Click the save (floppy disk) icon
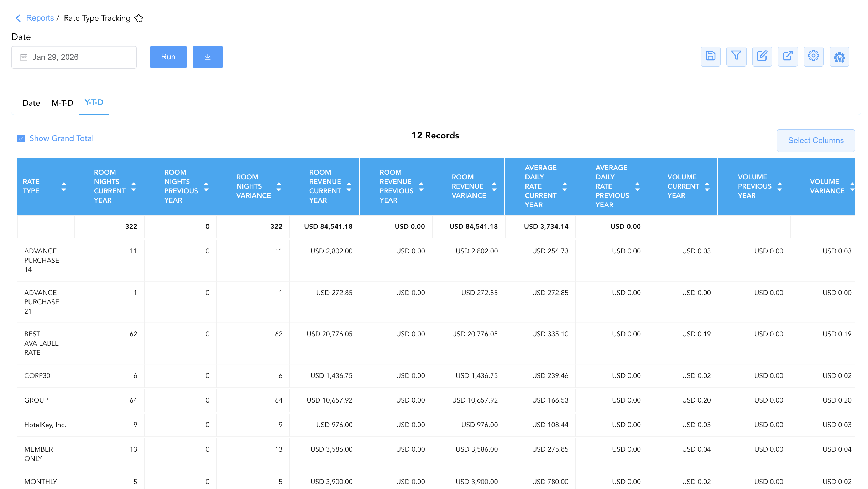Viewport: 868px width, 489px height. click(x=710, y=56)
